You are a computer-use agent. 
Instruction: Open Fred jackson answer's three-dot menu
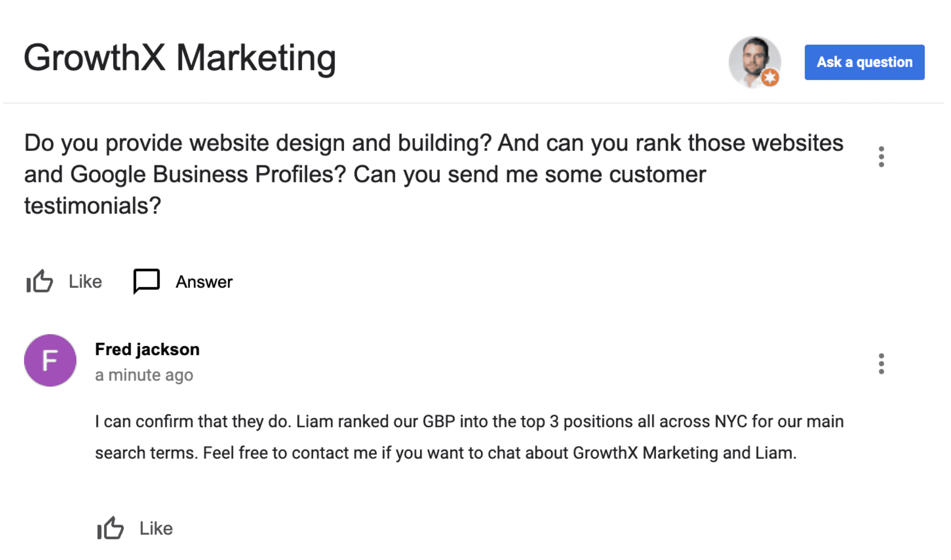pyautogui.click(x=881, y=364)
